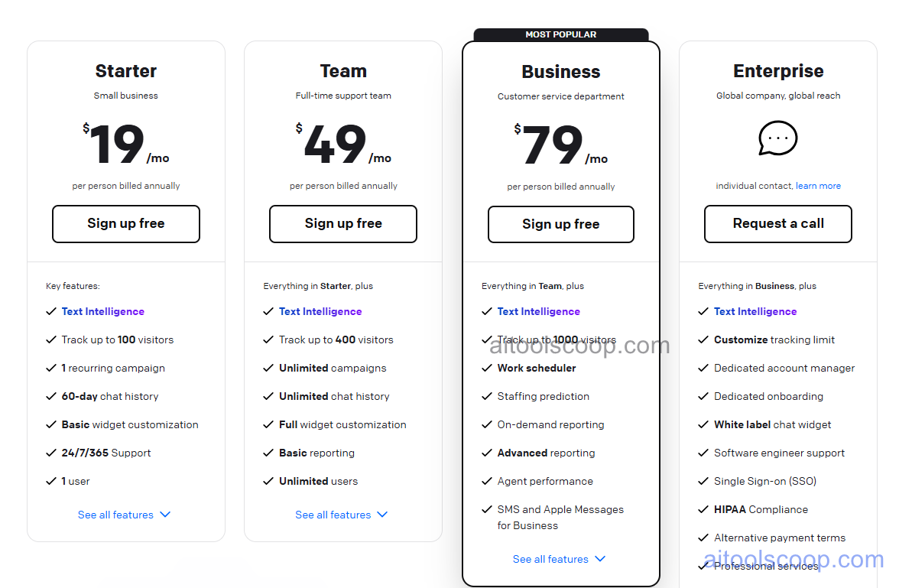Screen dimensions: 899x588
Task: Expand See all features under Business plan
Action: click(x=560, y=559)
